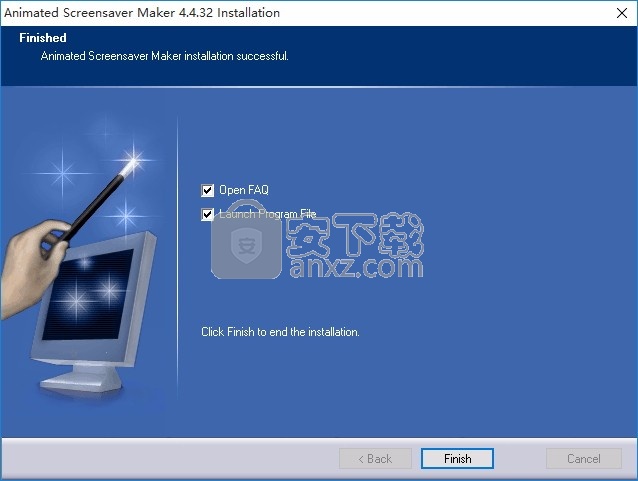Image resolution: width=638 pixels, height=481 pixels.
Task: Click the installer window title text
Action: click(142, 13)
